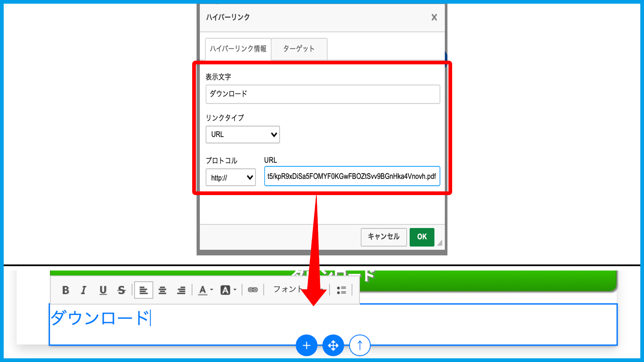Toggle Bold formatting in text toolbar
The image size is (644, 362).
(66, 290)
